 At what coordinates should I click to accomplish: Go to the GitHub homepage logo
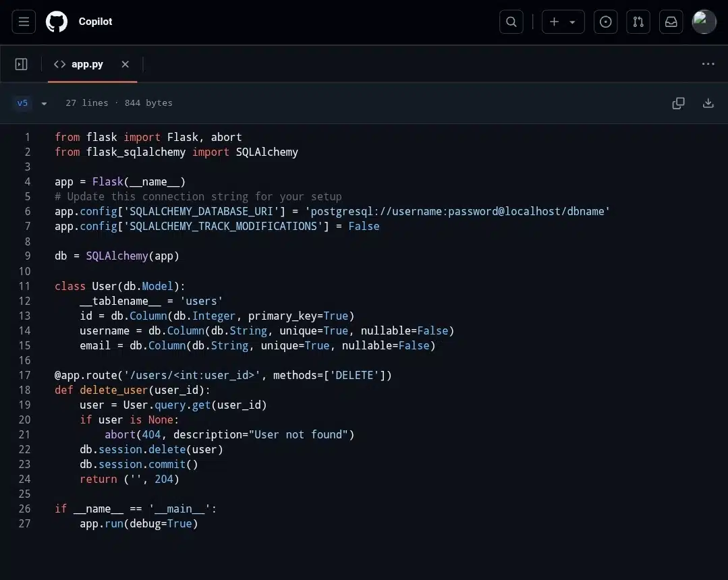pyautogui.click(x=57, y=22)
